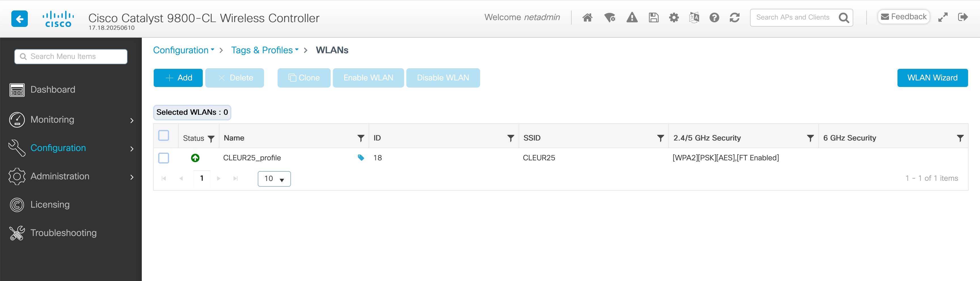The image size is (980, 281).
Task: Click blue tag icon next to CLEUR25_profile
Action: (361, 158)
